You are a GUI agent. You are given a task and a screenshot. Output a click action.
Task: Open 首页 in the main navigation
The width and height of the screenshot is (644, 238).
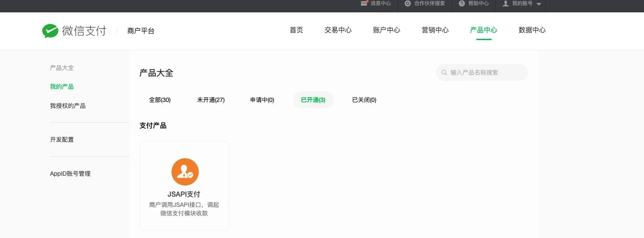(x=296, y=30)
